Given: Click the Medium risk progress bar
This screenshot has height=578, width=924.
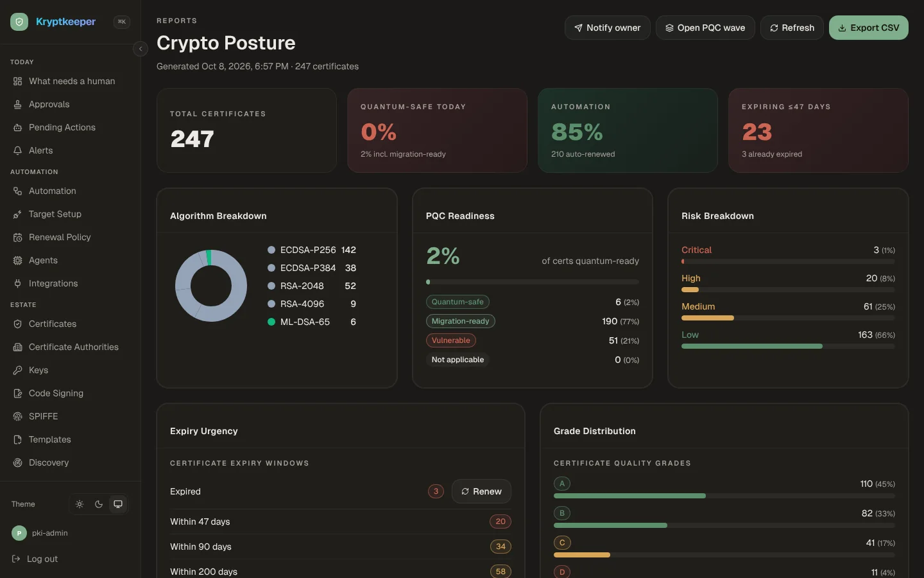Looking at the screenshot, I should click(x=788, y=318).
